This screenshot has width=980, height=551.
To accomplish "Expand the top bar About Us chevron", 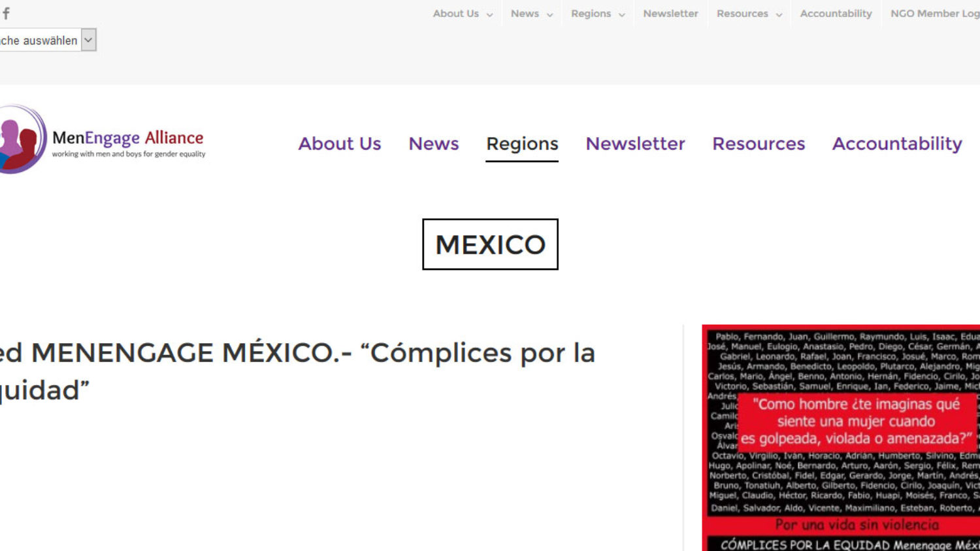I will point(489,14).
